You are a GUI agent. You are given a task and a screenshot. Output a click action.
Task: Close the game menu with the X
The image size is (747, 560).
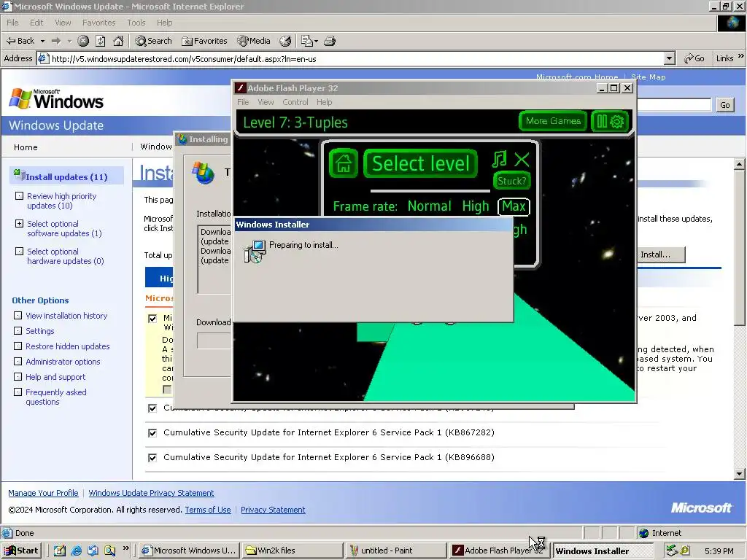click(522, 159)
